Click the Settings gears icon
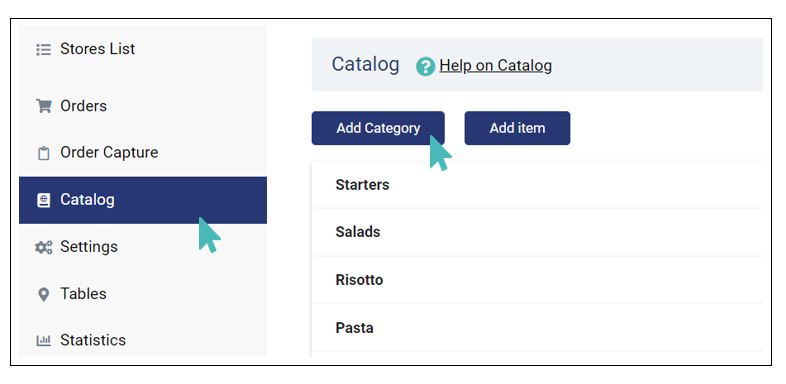Image resolution: width=786 pixels, height=384 pixels. (44, 247)
